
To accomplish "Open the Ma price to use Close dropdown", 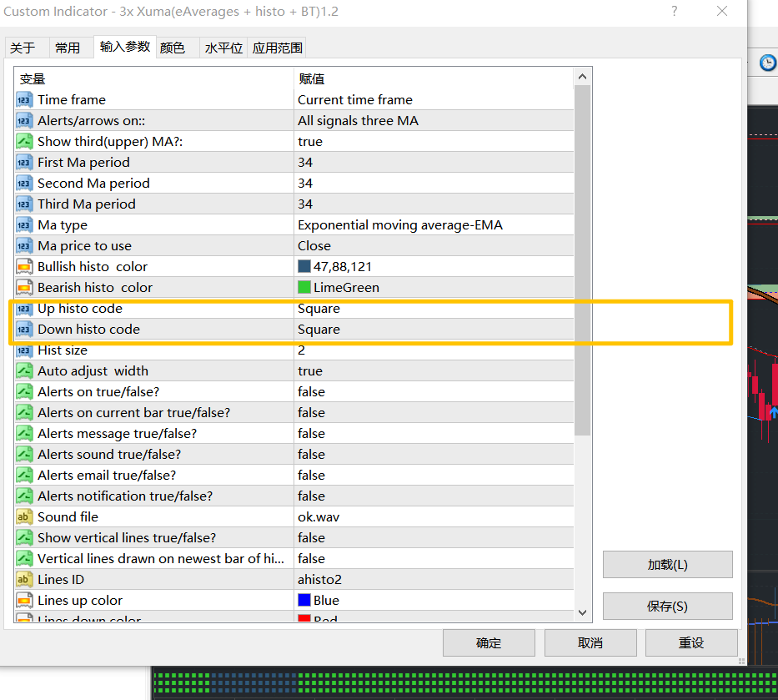I will 434,246.
